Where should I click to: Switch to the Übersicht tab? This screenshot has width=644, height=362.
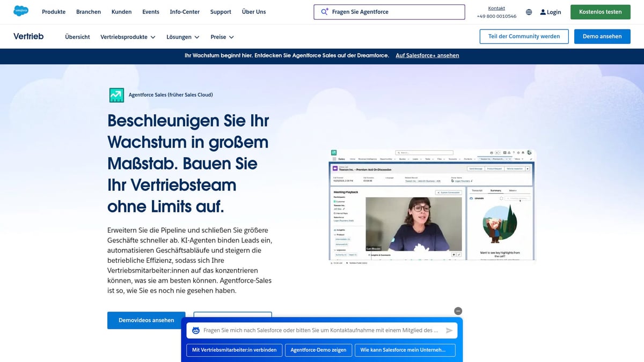tap(77, 37)
